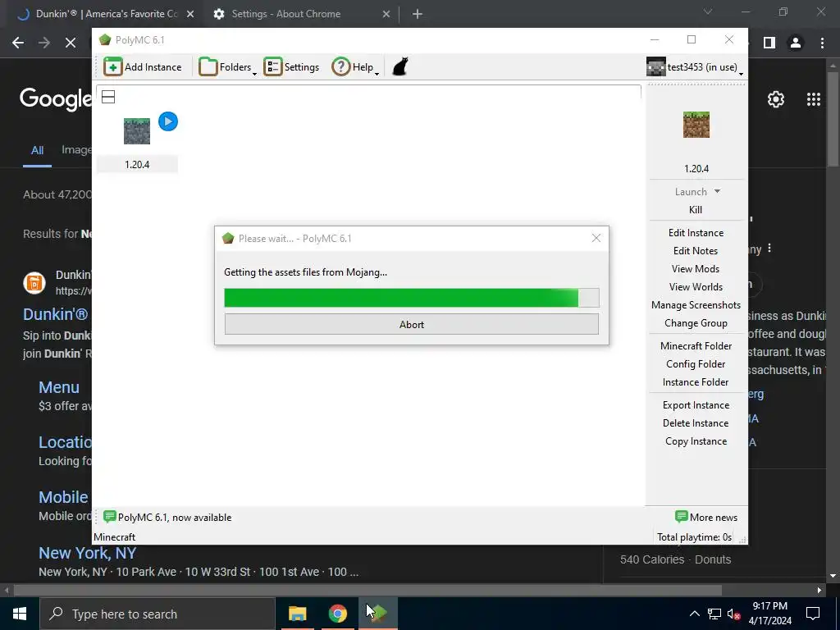Open Google search settings gear
840x630 pixels.
tap(776, 99)
